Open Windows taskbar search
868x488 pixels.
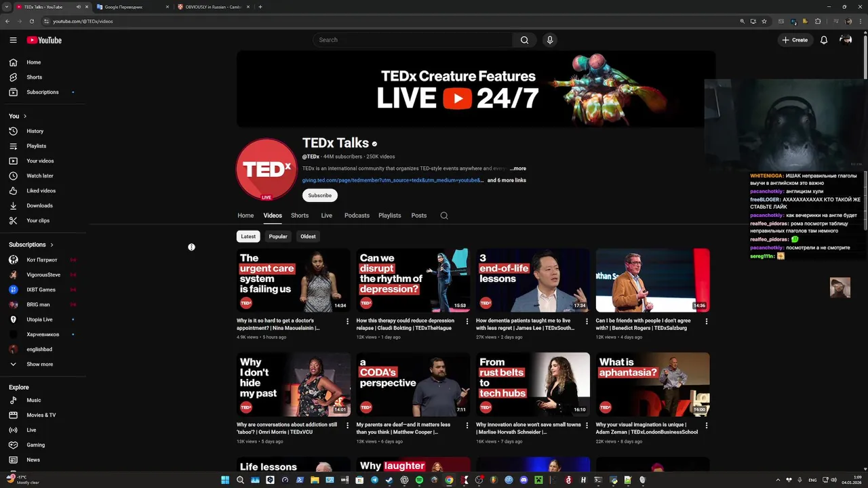240,480
